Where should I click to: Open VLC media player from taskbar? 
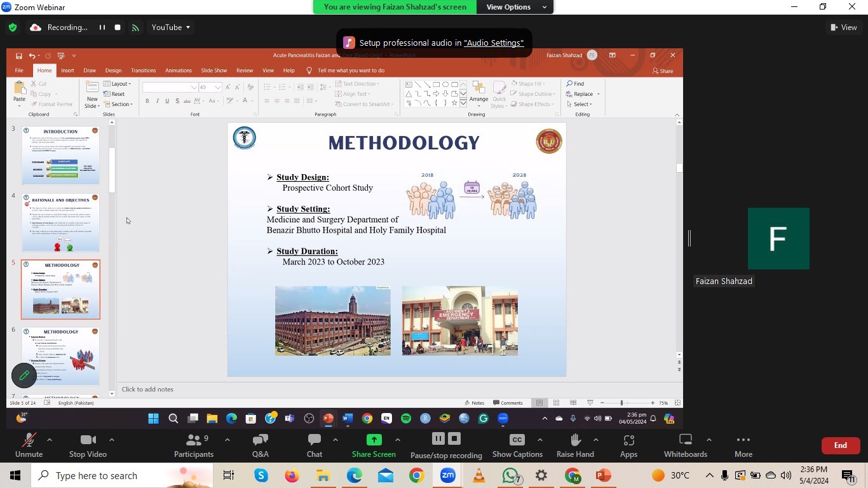pyautogui.click(x=479, y=475)
